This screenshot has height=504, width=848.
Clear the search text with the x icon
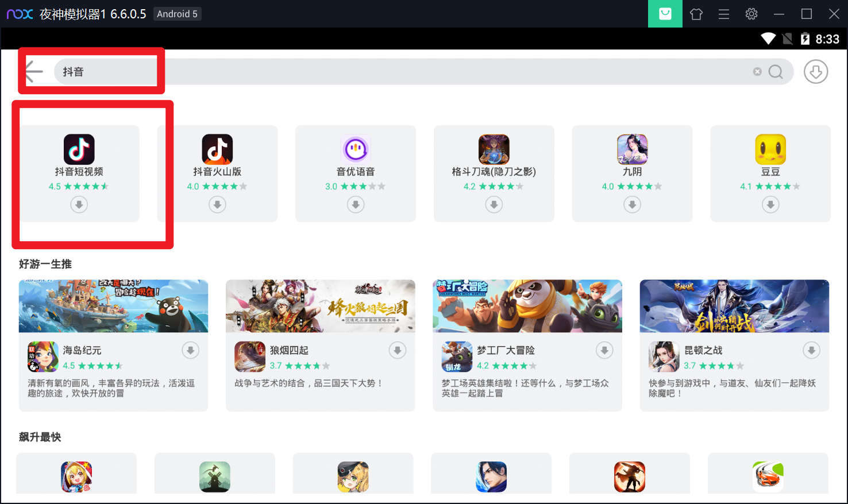tap(757, 72)
